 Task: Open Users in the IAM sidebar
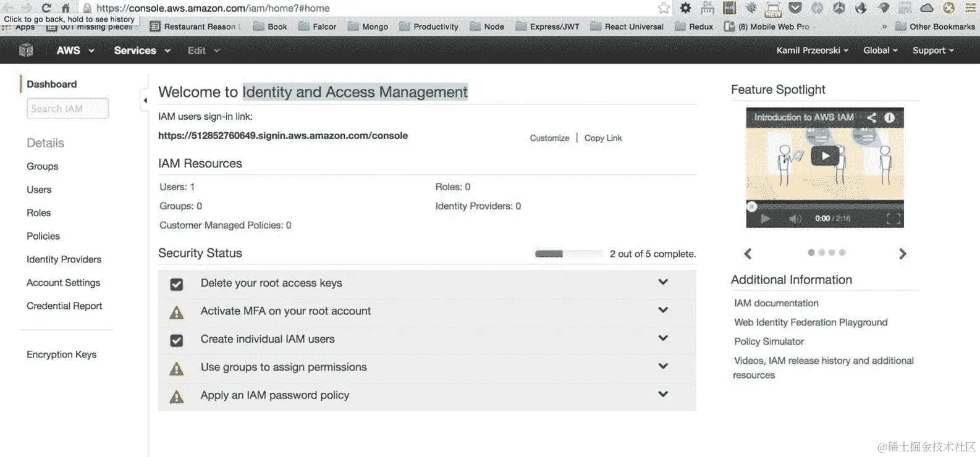(39, 190)
